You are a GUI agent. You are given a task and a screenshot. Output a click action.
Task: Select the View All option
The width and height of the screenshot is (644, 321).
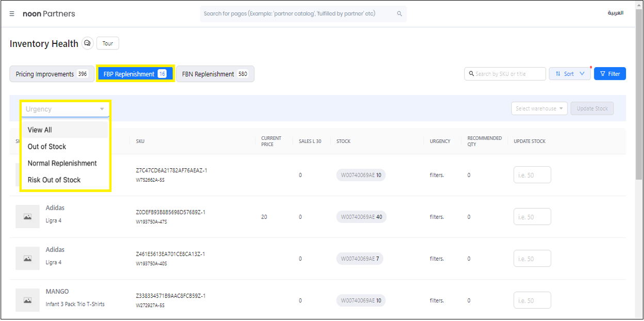pyautogui.click(x=40, y=130)
